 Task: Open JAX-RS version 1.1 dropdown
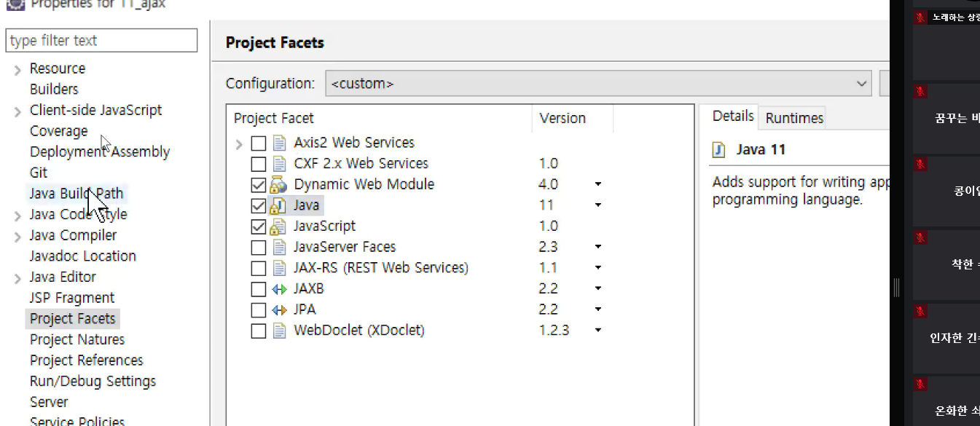click(598, 268)
